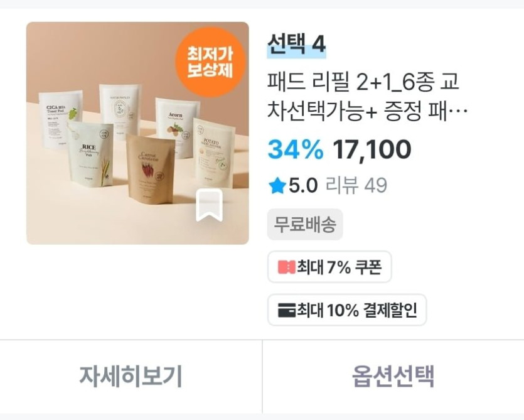Viewport: 524px width, 420px height.
Task: Tap the 최대 10% 결제할인 chip
Action: click(x=347, y=310)
